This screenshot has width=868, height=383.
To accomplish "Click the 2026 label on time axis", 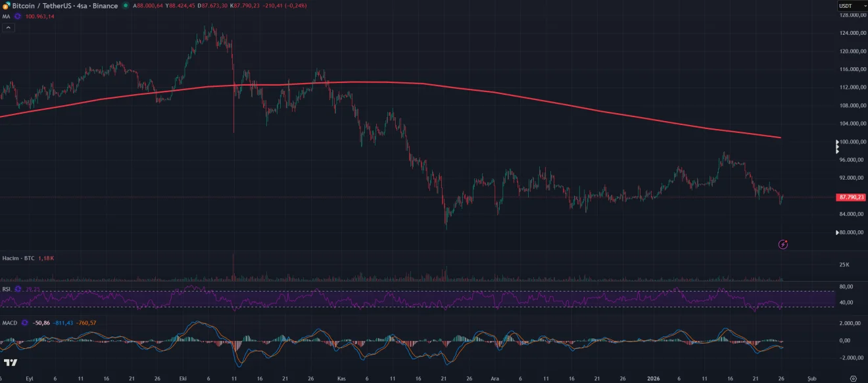I will click(x=653, y=379).
